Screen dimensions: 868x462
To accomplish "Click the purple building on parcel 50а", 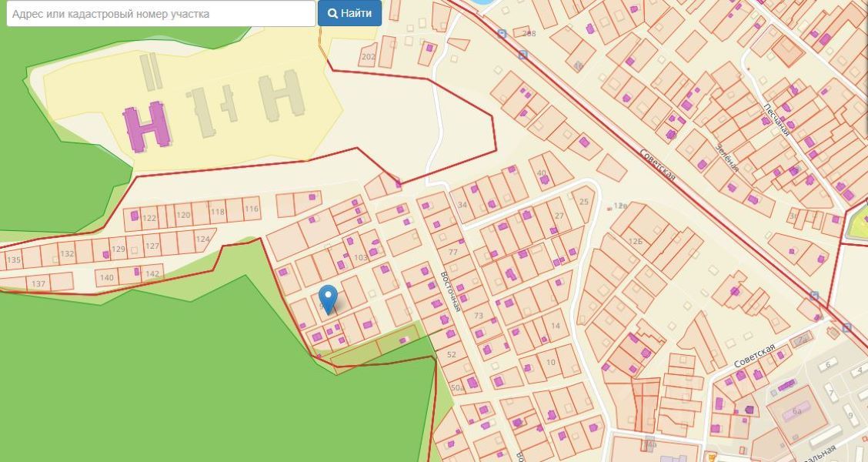I will (x=472, y=383).
